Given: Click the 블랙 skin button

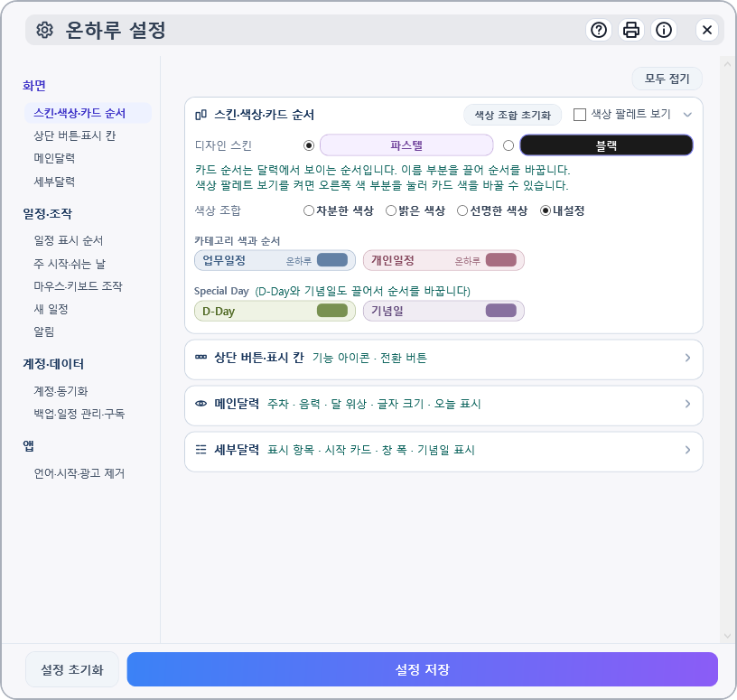Looking at the screenshot, I should click(606, 145).
